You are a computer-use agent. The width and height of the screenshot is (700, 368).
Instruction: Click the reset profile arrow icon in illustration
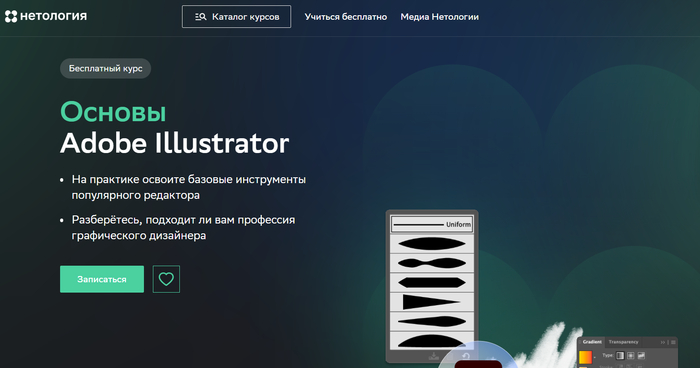click(x=466, y=356)
